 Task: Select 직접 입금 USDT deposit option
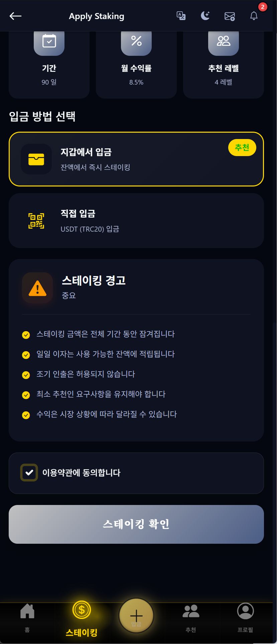[136, 221]
